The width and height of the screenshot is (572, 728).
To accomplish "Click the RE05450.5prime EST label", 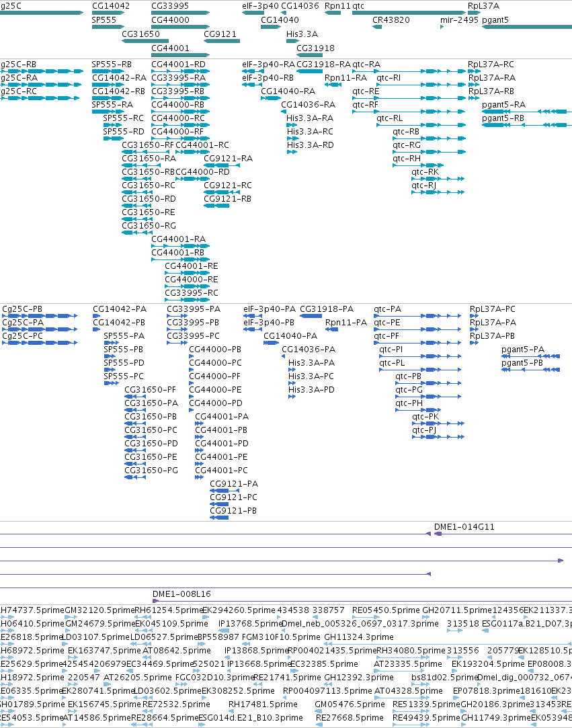I will point(386,610).
